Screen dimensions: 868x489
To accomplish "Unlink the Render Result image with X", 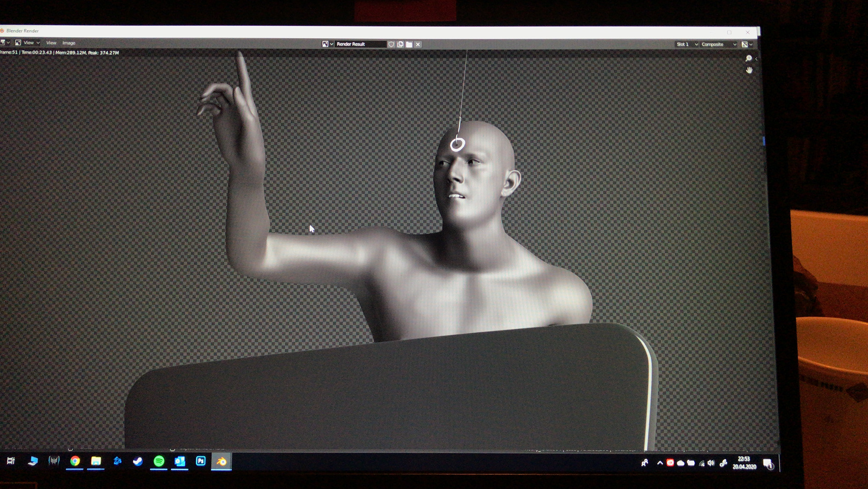I will pyautogui.click(x=418, y=44).
